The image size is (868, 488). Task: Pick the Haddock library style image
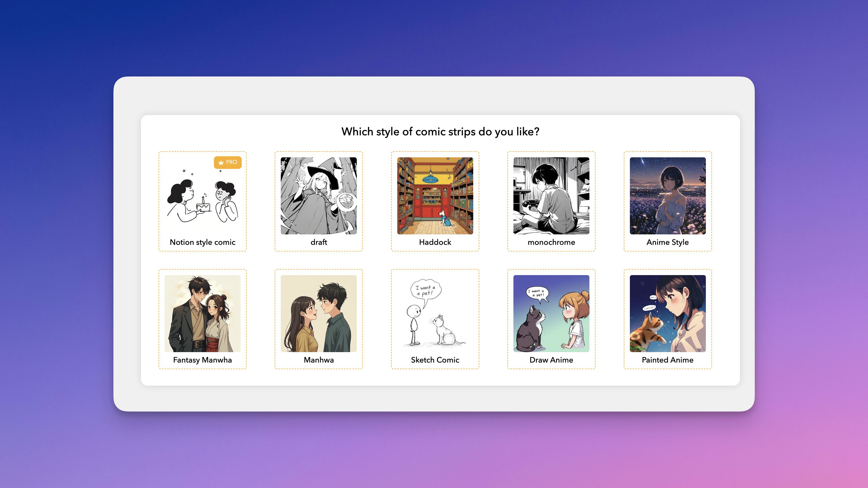435,196
